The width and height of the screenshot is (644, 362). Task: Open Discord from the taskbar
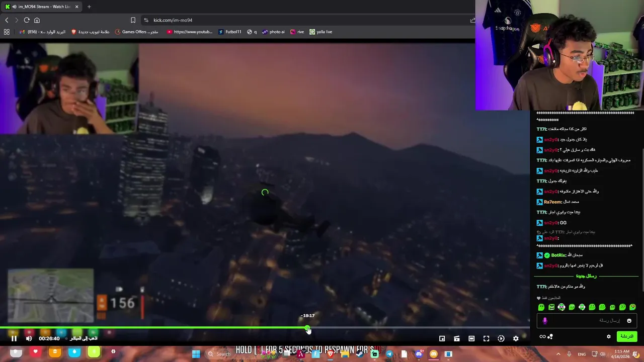click(419, 354)
